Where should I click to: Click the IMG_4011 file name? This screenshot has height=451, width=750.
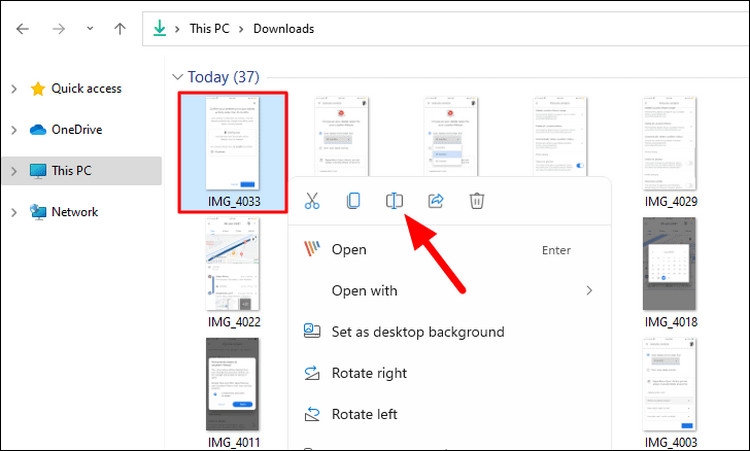pyautogui.click(x=234, y=442)
